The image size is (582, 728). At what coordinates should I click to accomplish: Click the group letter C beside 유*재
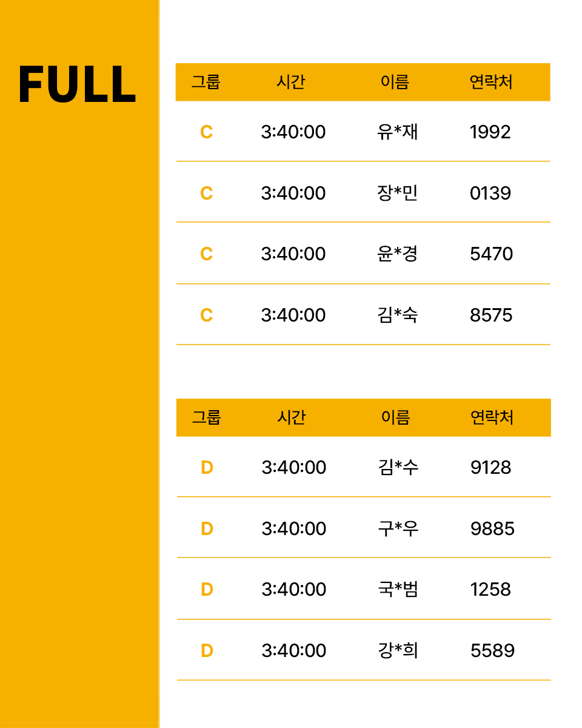206,132
